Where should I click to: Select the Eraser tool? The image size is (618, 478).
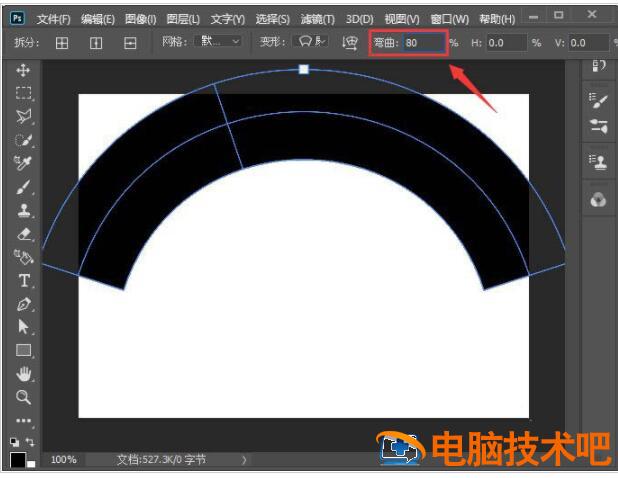[24, 234]
